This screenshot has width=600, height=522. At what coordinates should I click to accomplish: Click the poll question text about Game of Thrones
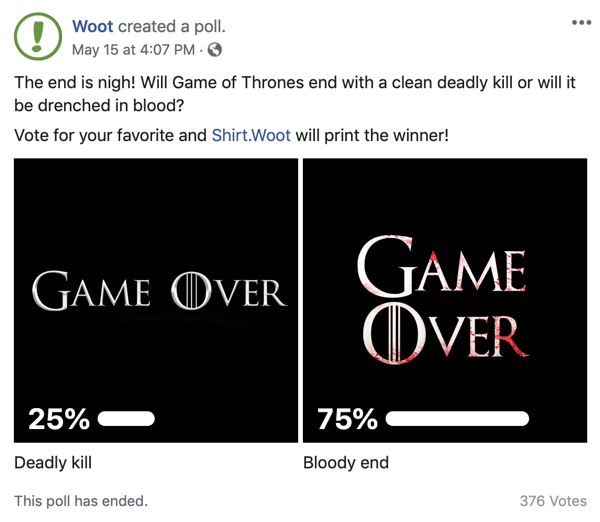(x=295, y=94)
